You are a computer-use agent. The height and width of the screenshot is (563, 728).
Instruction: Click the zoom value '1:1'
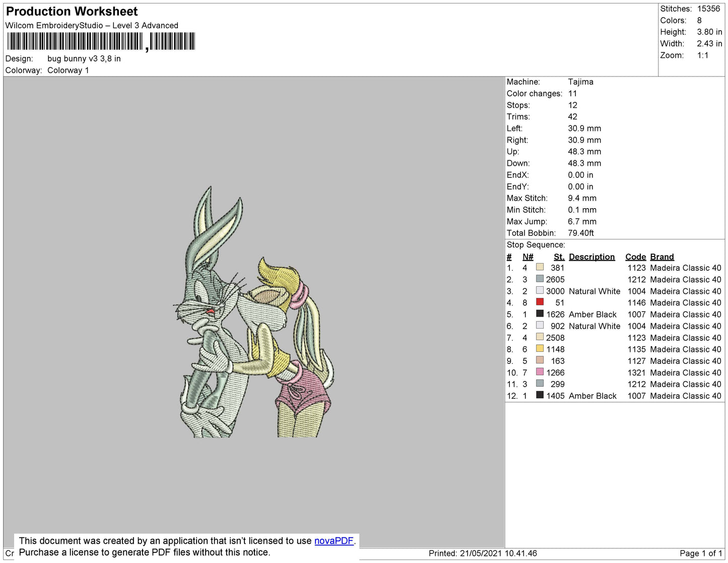pyautogui.click(x=703, y=55)
